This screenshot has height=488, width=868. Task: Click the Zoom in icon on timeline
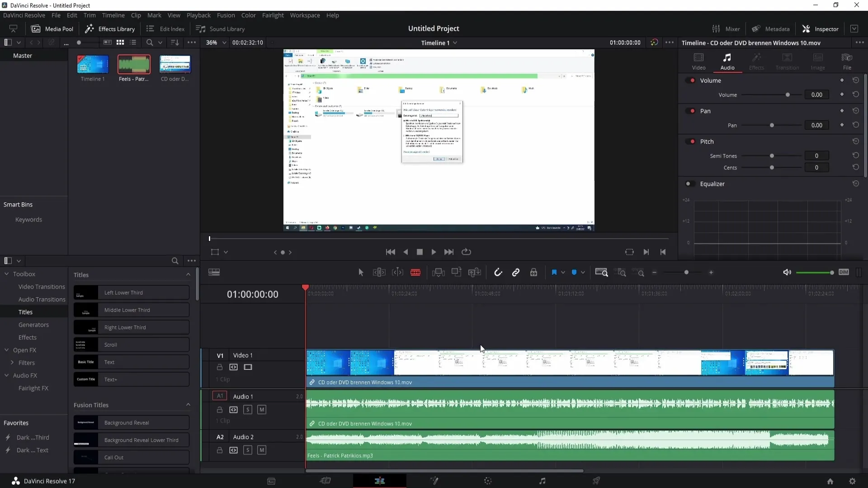click(x=711, y=272)
